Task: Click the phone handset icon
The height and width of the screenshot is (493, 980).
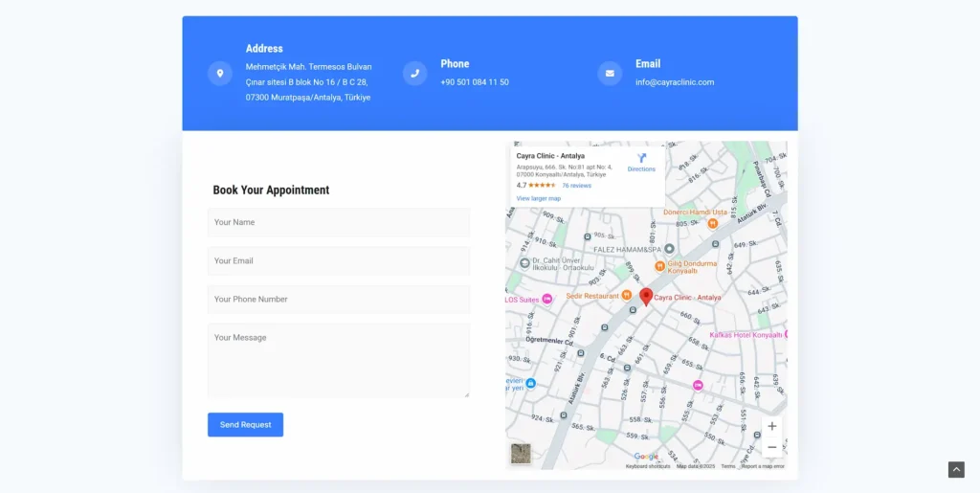Action: pos(414,74)
